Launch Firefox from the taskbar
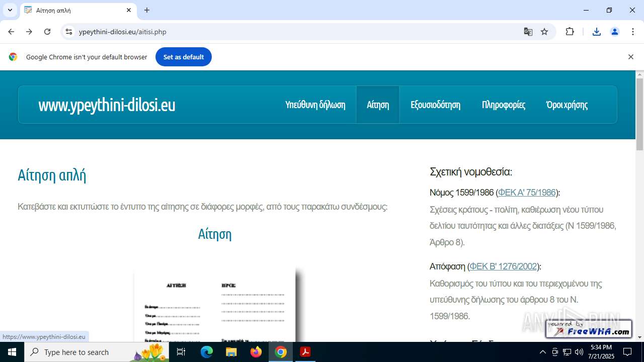 point(256,352)
